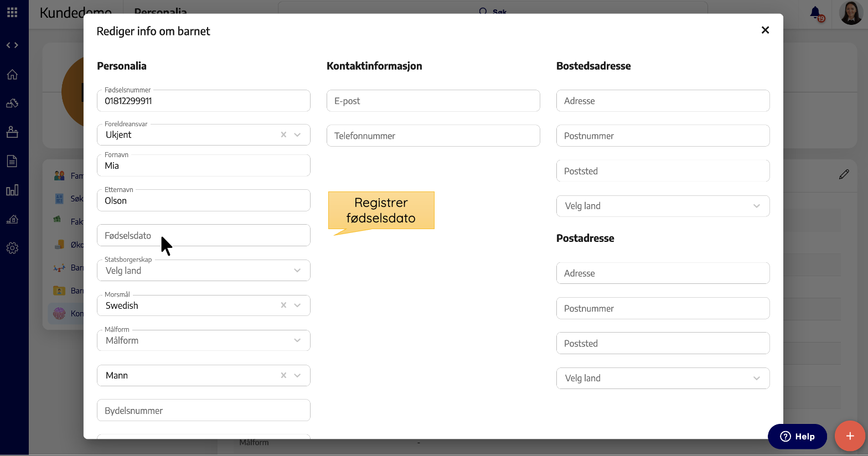Expand the Morsmål dropdown
This screenshot has height=456, width=868.
(x=297, y=305)
